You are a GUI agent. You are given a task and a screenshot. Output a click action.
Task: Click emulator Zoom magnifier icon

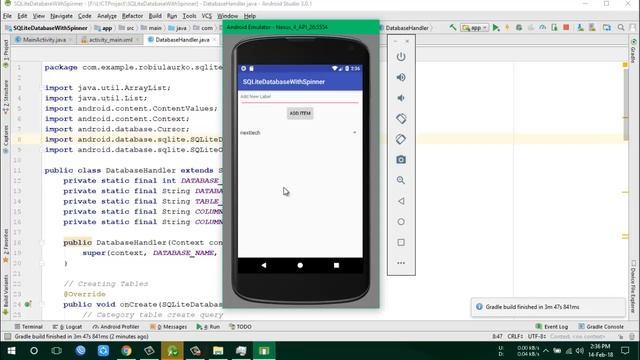click(401, 180)
